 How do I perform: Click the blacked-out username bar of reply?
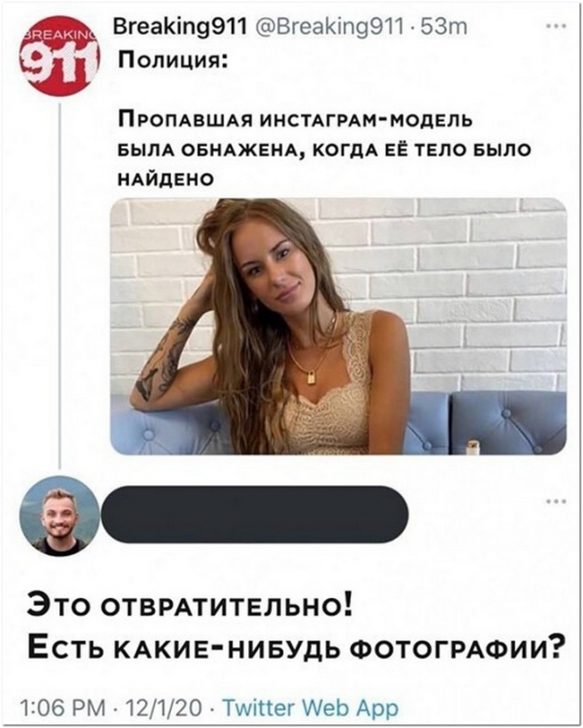pos(255,514)
